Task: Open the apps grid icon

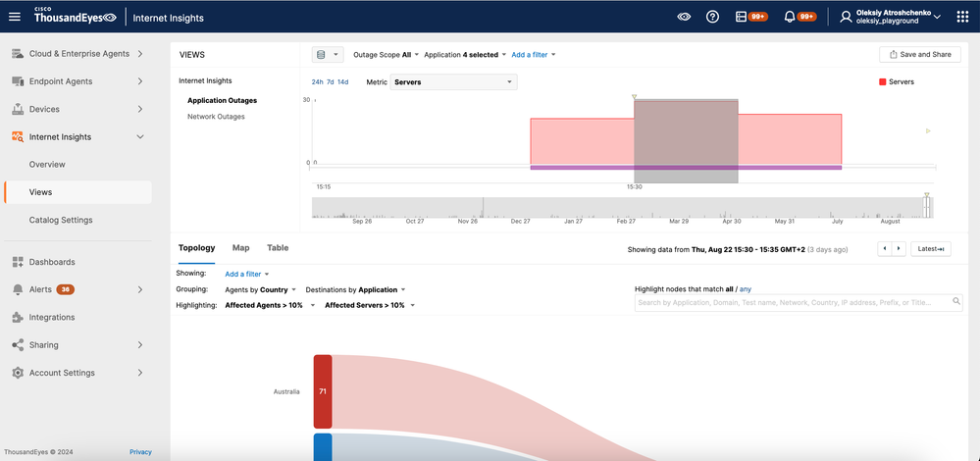Action: pos(962,17)
